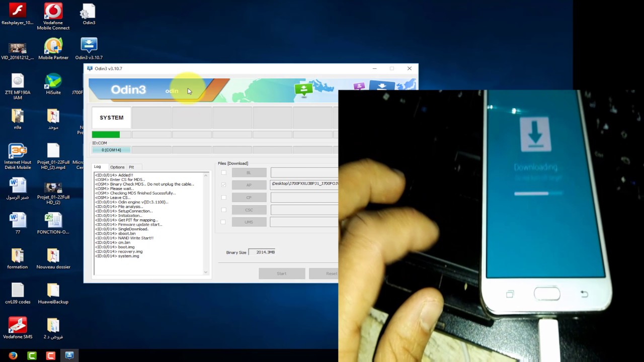Switch to the Log tab

[98, 166]
